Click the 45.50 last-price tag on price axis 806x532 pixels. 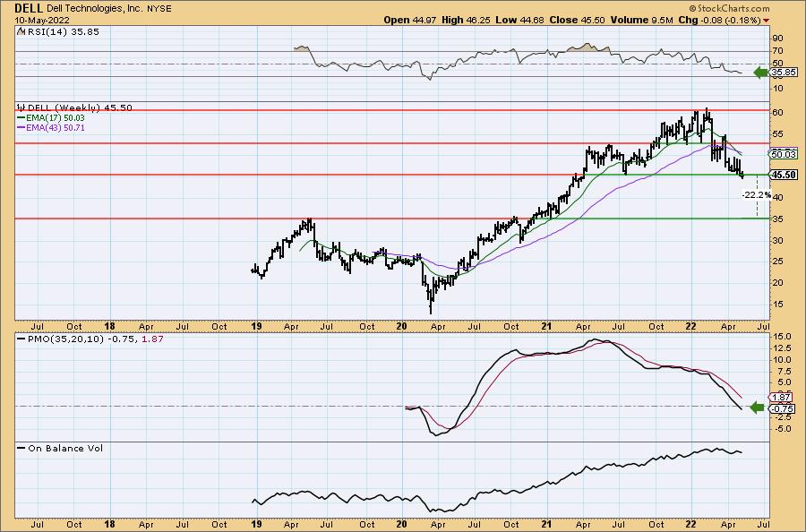784,175
